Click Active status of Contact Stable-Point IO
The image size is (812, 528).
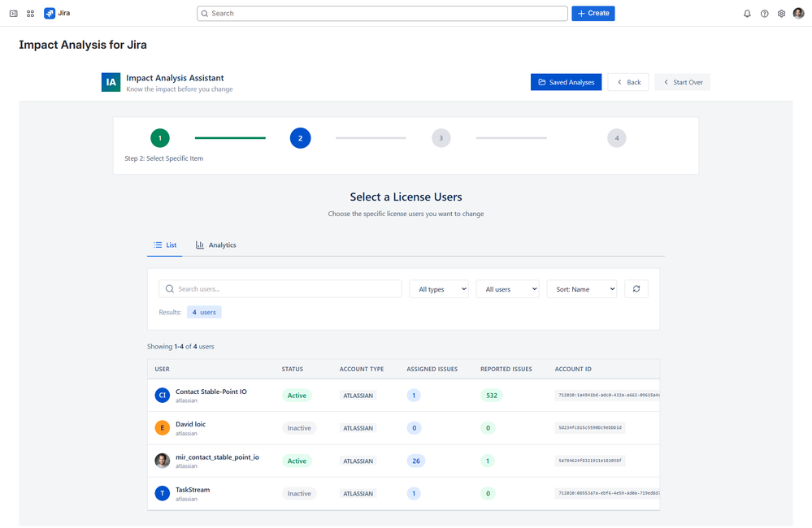coord(297,396)
